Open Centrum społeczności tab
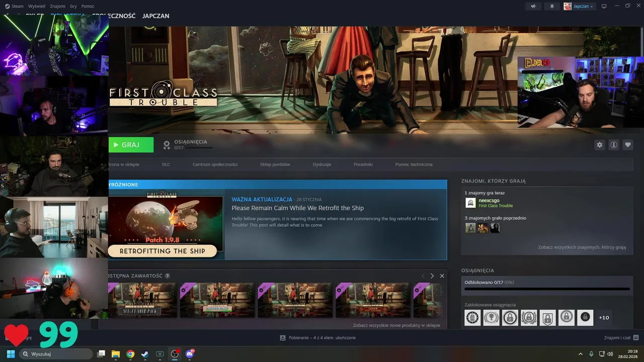The height and width of the screenshot is (362, 644). tap(215, 164)
